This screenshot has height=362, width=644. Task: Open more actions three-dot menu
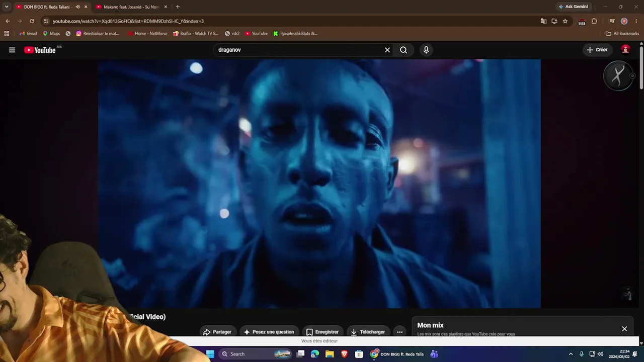399,332
